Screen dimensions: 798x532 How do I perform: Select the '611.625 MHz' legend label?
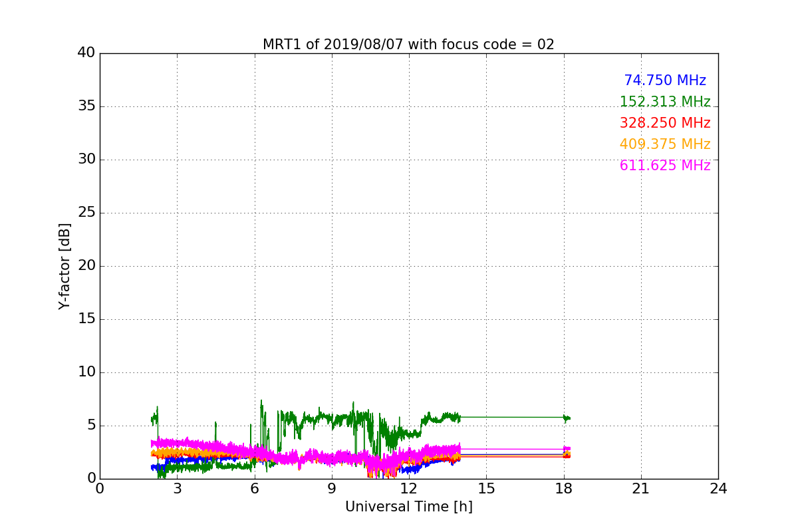(x=665, y=166)
